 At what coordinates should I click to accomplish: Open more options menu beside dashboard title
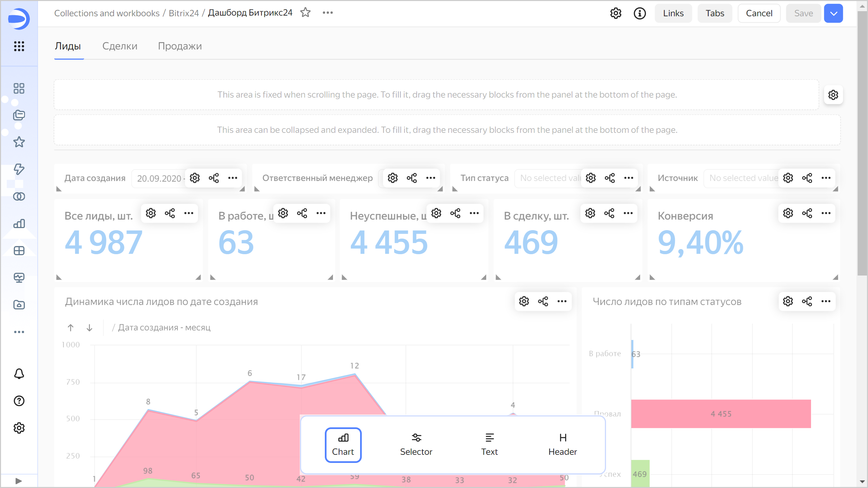pyautogui.click(x=328, y=13)
